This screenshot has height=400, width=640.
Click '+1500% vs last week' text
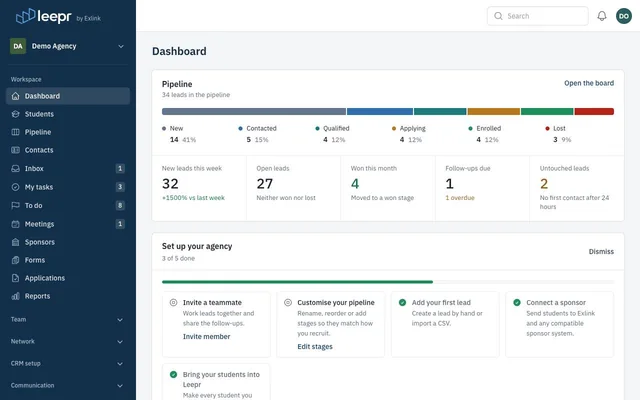(x=193, y=198)
